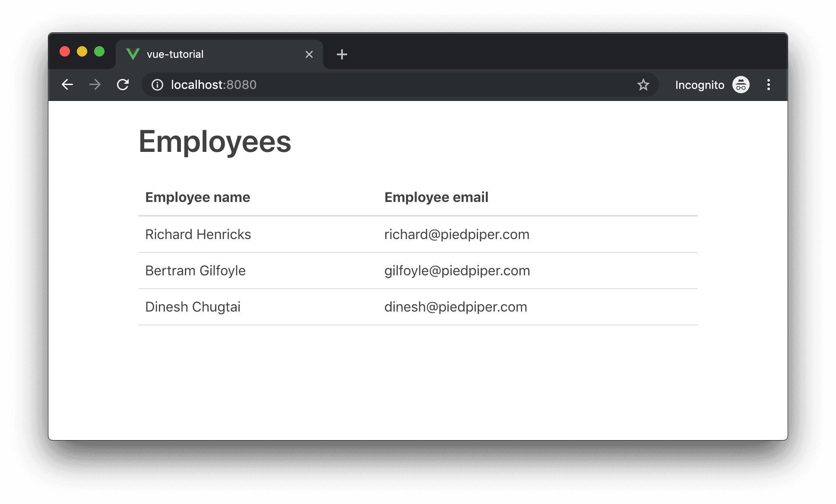Image resolution: width=836 pixels, height=504 pixels.
Task: Click the Incognito profile icon
Action: 741,85
